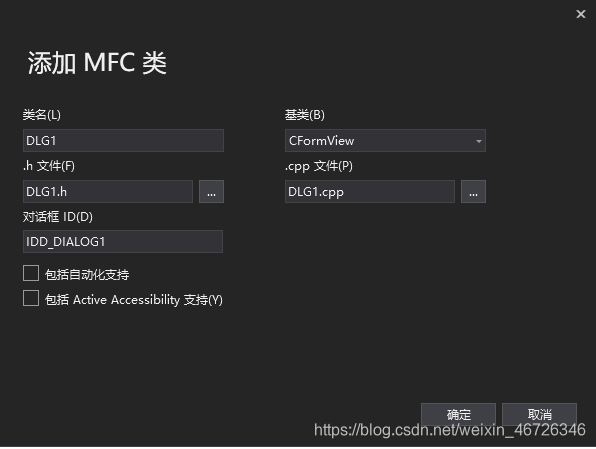Image resolution: width=596 pixels, height=449 pixels.
Task: Click the .cpp 文件(P) label
Action: (x=319, y=166)
